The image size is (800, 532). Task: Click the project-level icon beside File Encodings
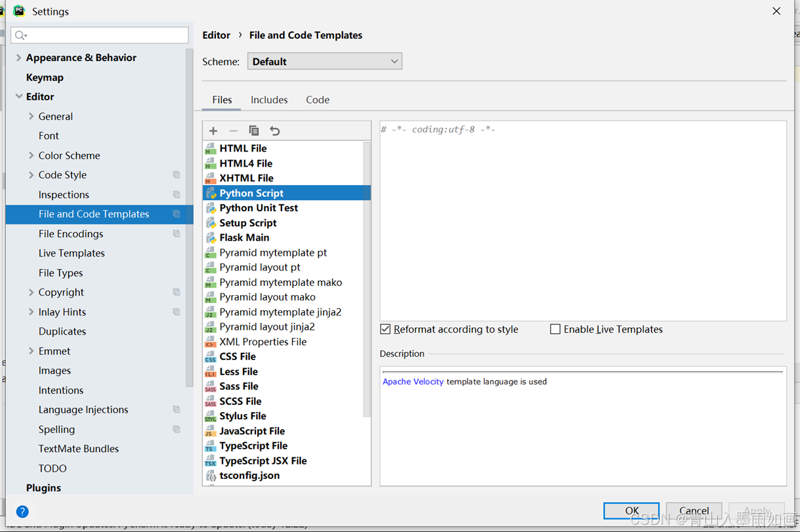coord(177,234)
